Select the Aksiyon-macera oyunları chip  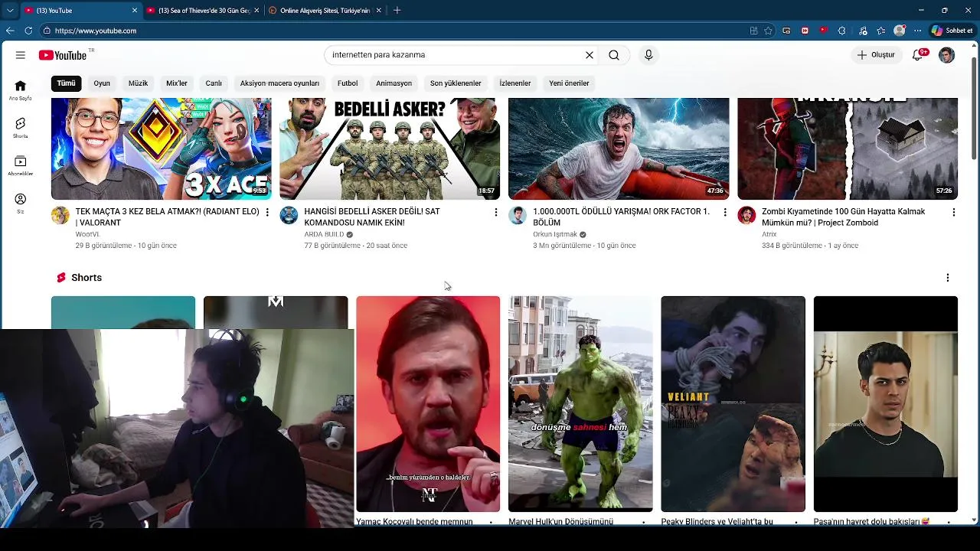279,83
